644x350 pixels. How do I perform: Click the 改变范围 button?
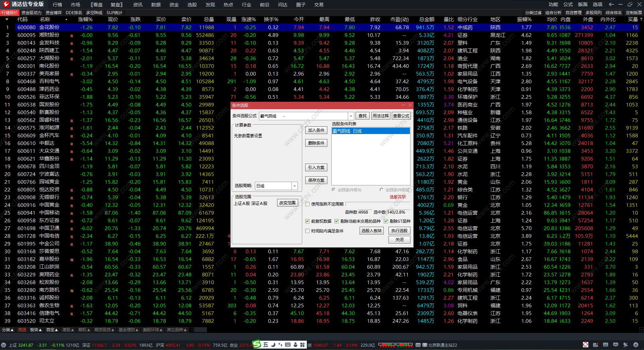point(287,203)
